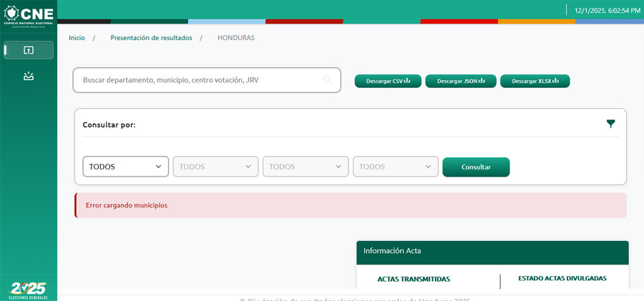
Task: Click the ballot box sidebar icon
Action: tap(29, 76)
